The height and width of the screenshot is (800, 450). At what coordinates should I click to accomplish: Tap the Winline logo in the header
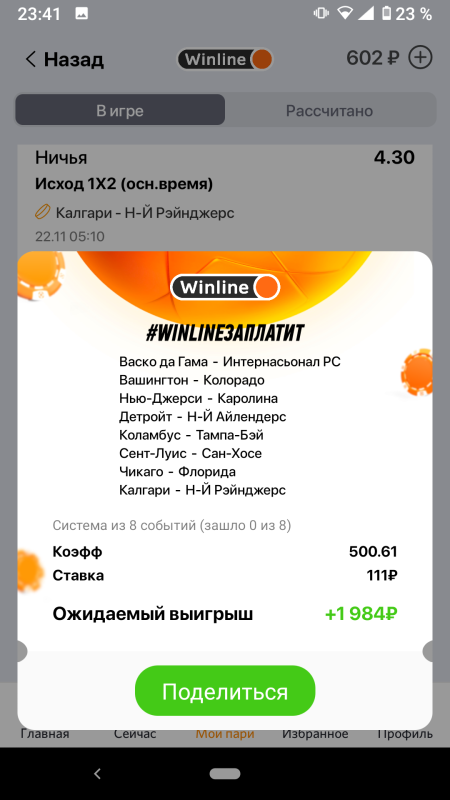pos(224,59)
